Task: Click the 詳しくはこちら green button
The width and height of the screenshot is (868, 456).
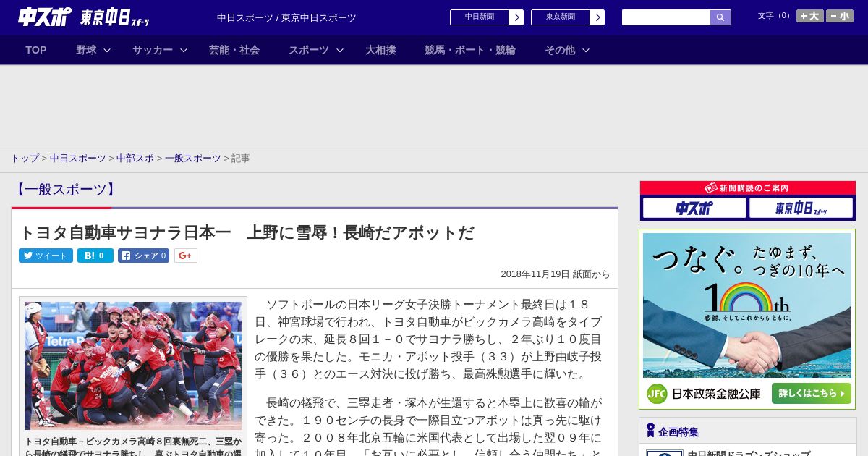Action: coord(811,394)
